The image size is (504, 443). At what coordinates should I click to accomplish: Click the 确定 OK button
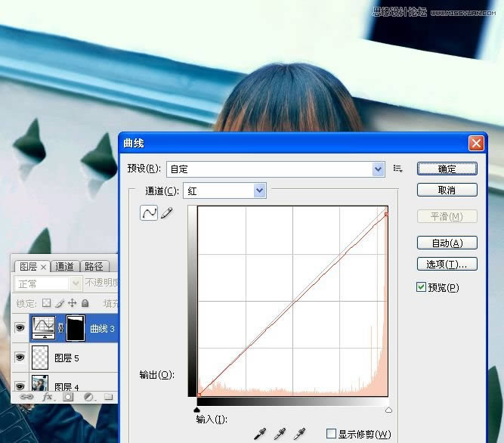(447, 169)
